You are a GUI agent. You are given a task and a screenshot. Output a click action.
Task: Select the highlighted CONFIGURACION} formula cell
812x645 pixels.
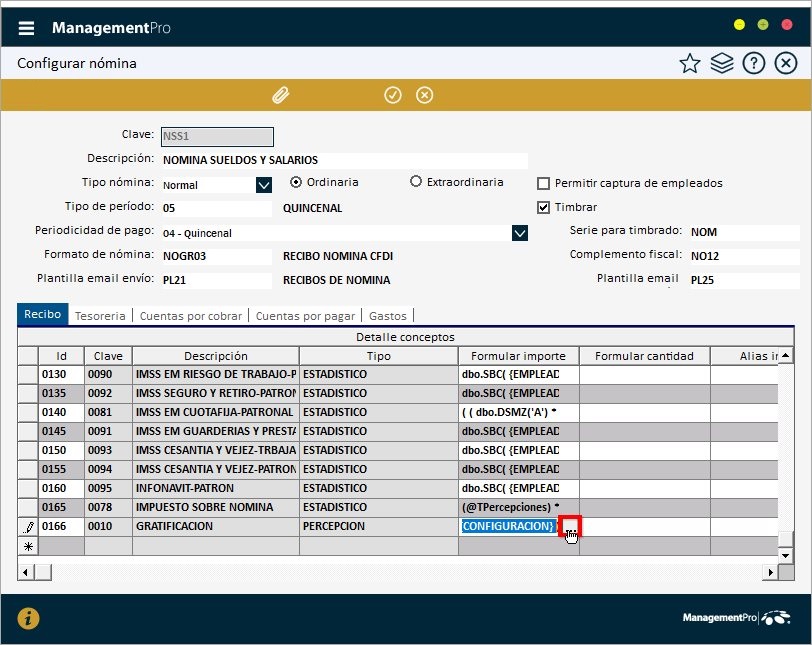[x=509, y=526]
